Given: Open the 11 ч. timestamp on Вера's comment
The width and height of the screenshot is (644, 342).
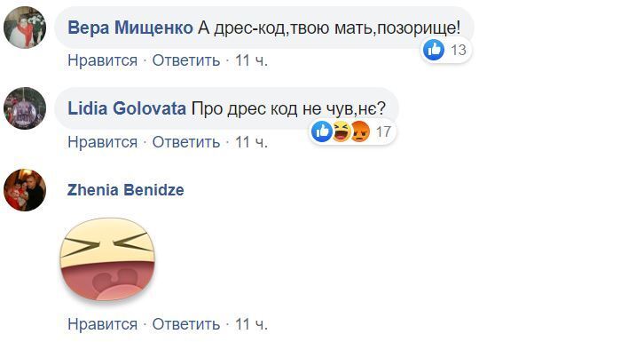Looking at the screenshot, I should coord(251,60).
